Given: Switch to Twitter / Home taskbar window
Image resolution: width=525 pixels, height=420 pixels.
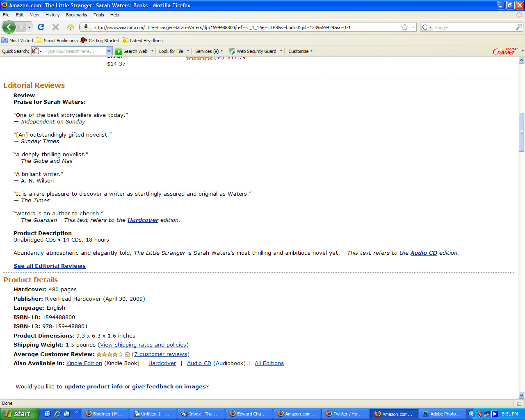Looking at the screenshot, I should pos(345,414).
